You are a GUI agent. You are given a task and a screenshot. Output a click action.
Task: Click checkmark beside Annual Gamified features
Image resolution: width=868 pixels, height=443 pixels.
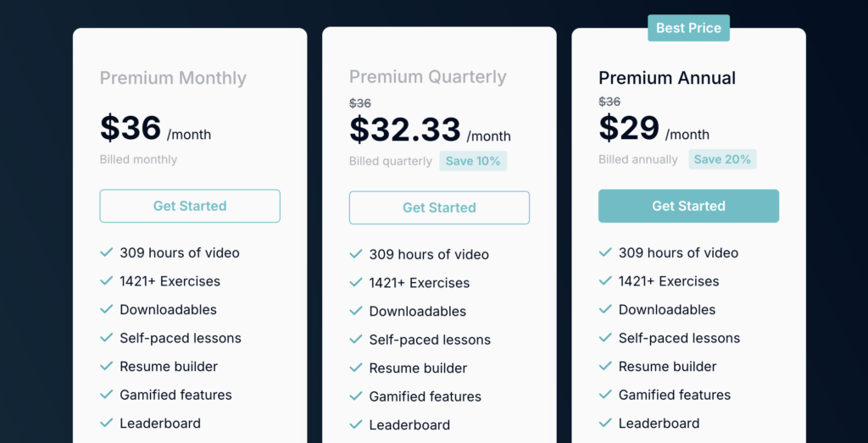click(x=605, y=395)
